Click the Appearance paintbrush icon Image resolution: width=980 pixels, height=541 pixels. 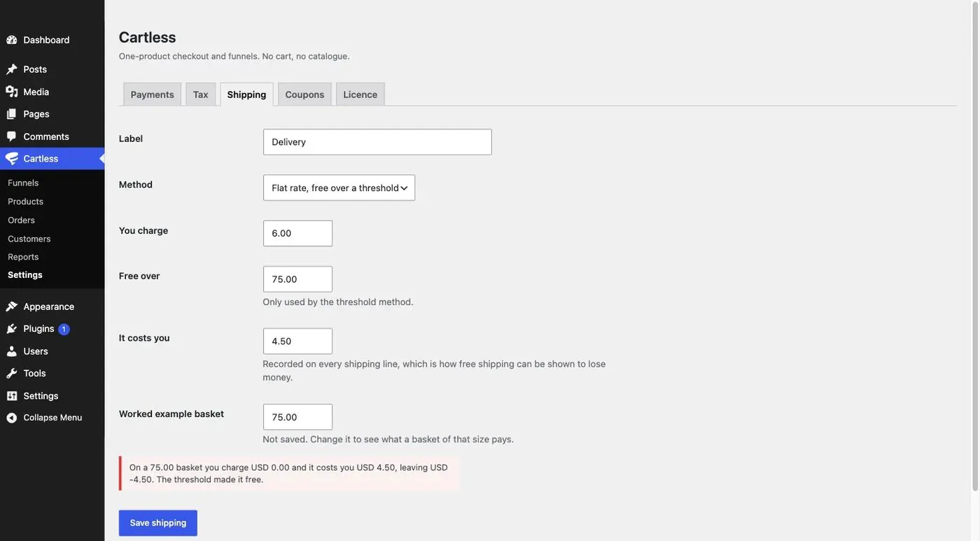tap(12, 307)
